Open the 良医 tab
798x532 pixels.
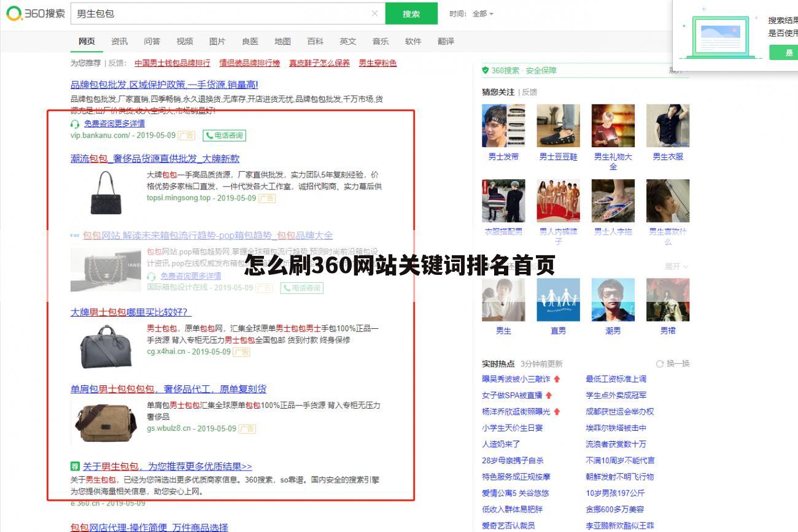click(250, 41)
